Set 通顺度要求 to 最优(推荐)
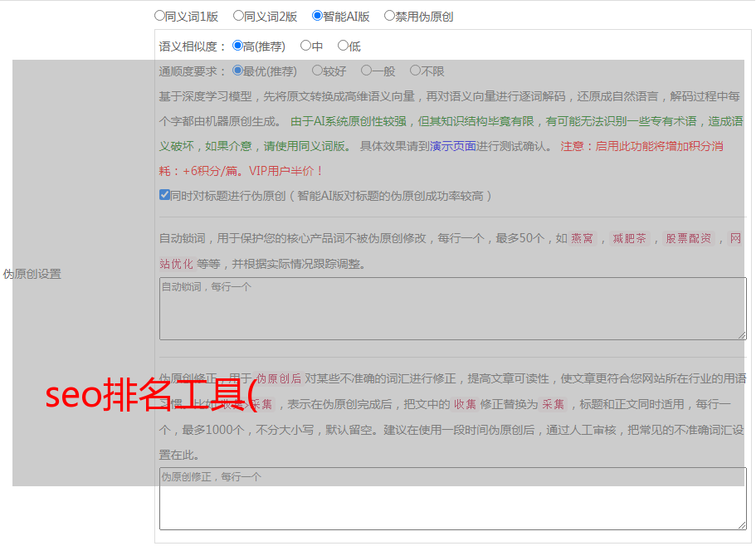 (x=238, y=71)
